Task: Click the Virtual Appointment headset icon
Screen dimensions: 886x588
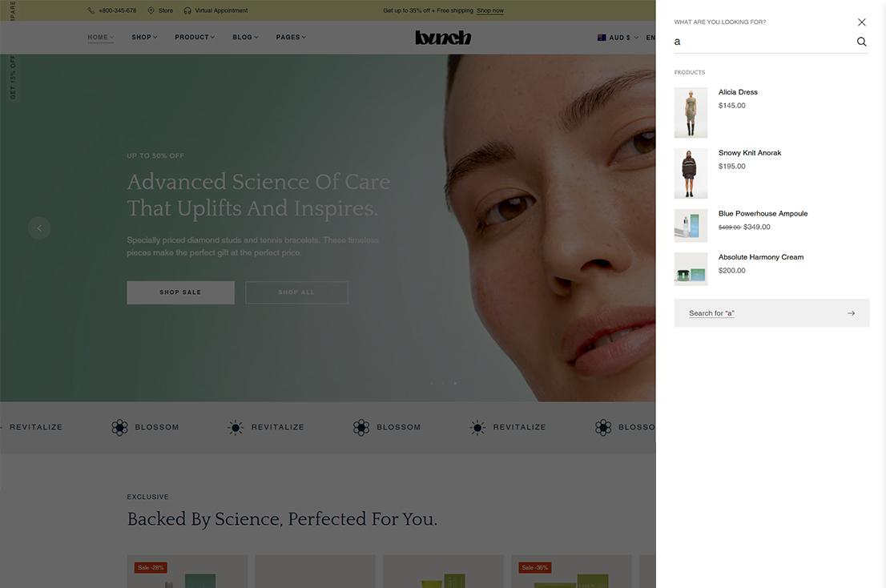Action: (187, 11)
